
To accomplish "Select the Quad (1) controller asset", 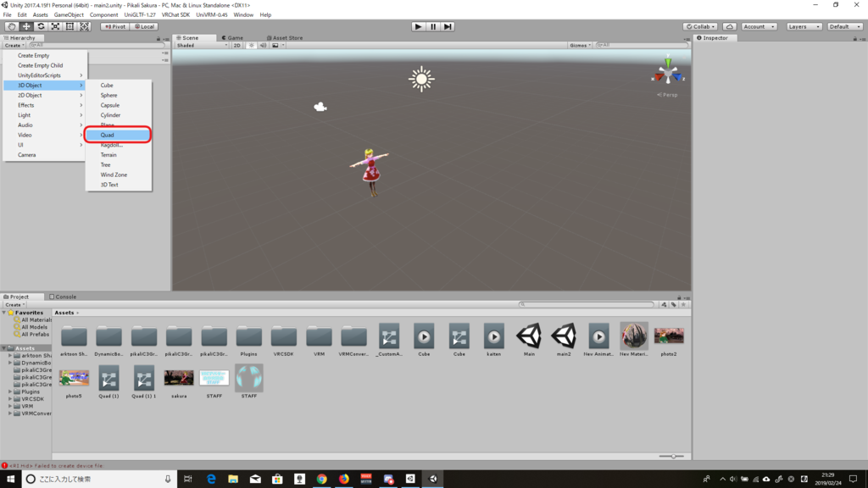I will tap(108, 382).
